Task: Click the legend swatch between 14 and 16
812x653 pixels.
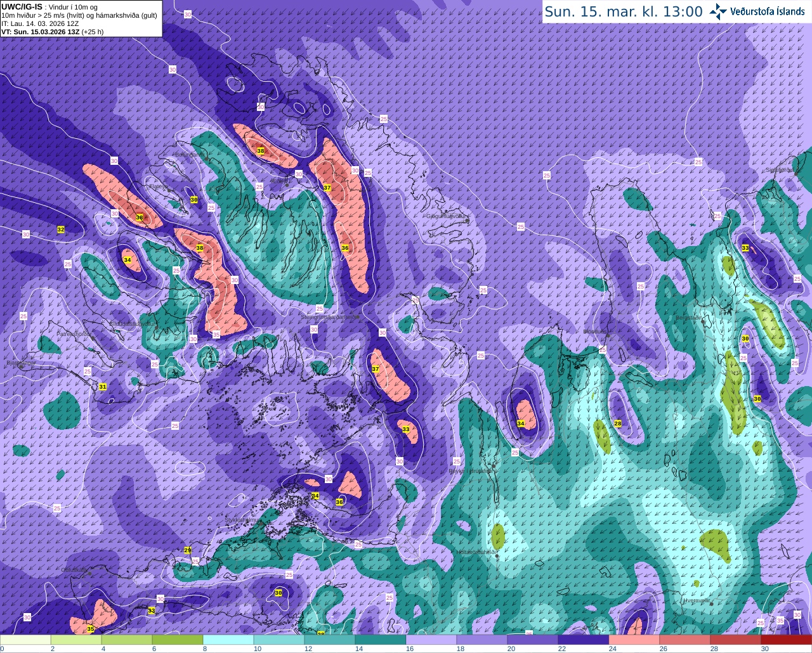Action: click(x=381, y=640)
